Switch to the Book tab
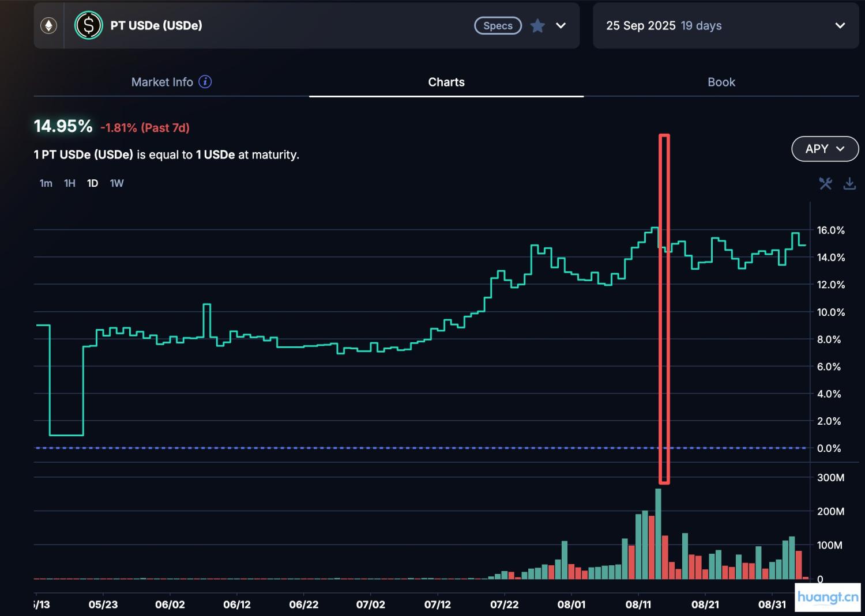This screenshot has height=616, width=865. coord(721,82)
